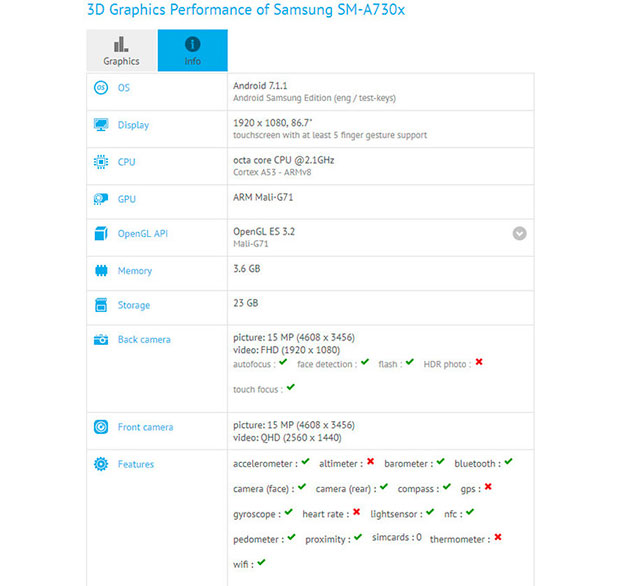Click the Display monitor icon
Viewport: 620px width, 586px height.
coord(101,125)
